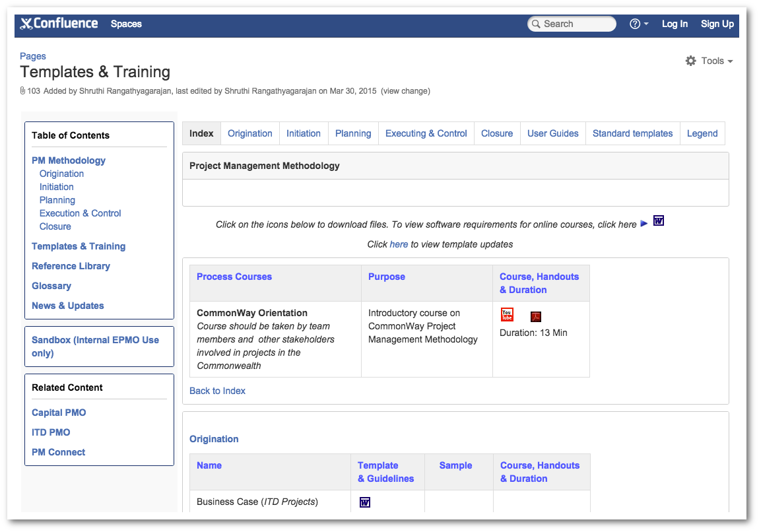Click the attachments paperclip icon
Image resolution: width=759 pixels, height=532 pixels.
22,90
